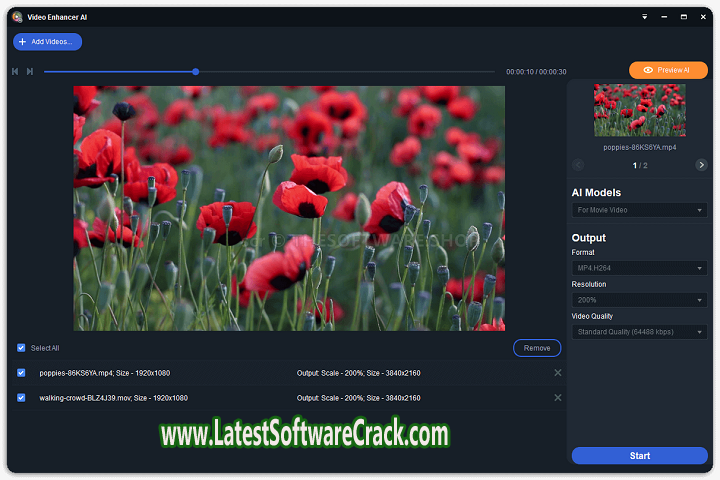Uncheck the poppies-86KS6YA.mp4 checkbox
The height and width of the screenshot is (480, 720).
coord(21,373)
